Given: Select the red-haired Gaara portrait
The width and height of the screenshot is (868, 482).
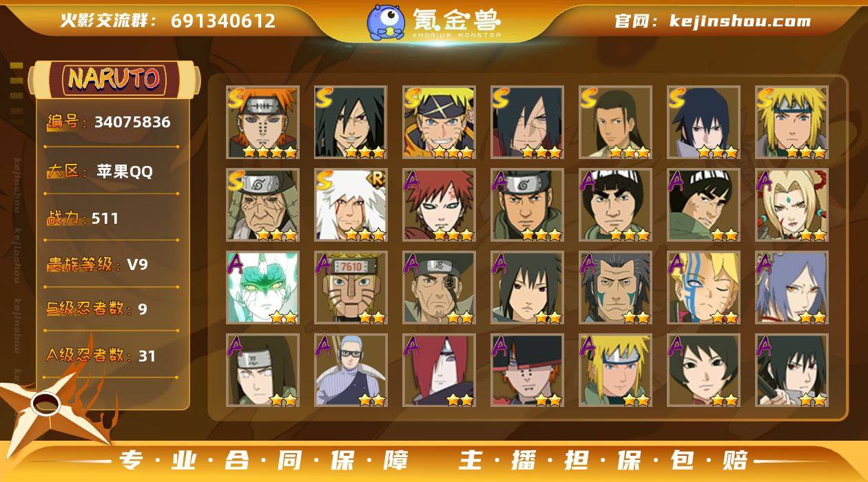Looking at the screenshot, I should pos(439,205).
